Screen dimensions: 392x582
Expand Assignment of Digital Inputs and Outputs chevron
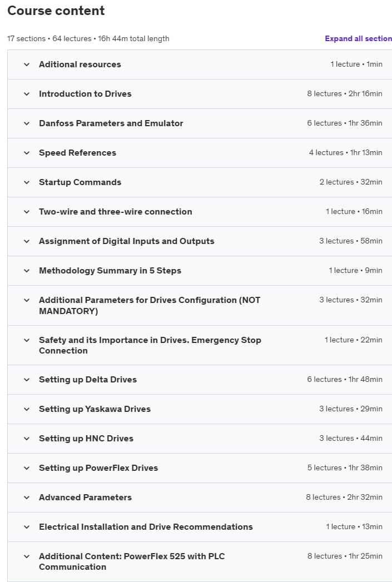click(27, 241)
